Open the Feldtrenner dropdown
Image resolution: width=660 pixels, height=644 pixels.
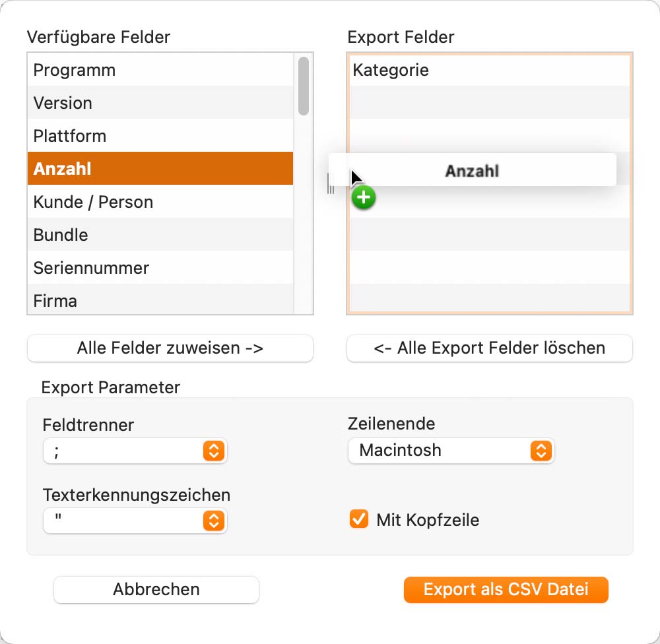point(135,451)
